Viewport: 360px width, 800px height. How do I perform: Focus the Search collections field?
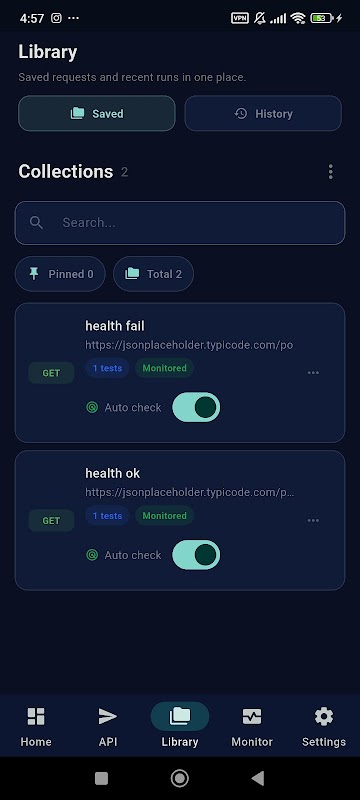pos(180,223)
